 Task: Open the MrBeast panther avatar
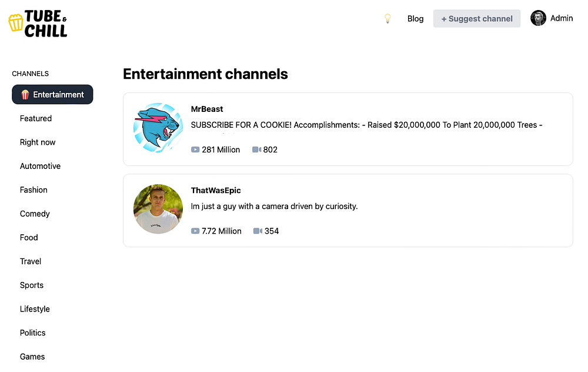click(158, 128)
